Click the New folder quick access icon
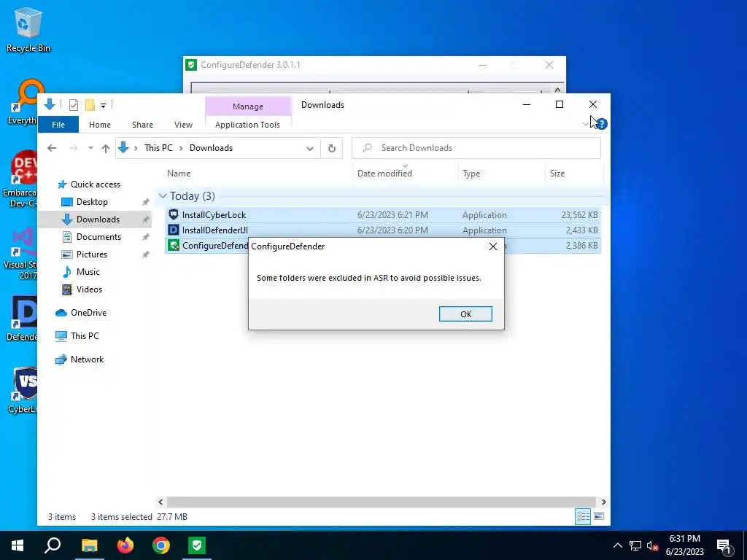 tap(90, 105)
